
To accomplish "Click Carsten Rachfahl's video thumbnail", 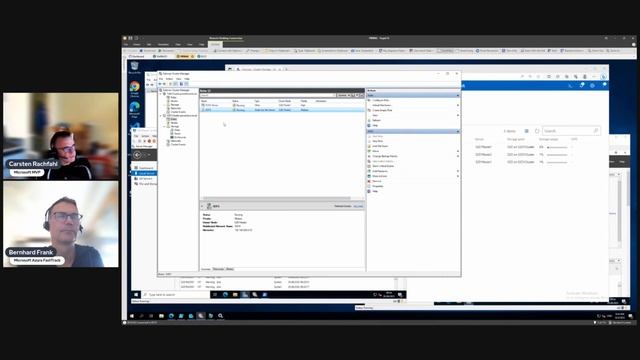I will click(61, 136).
